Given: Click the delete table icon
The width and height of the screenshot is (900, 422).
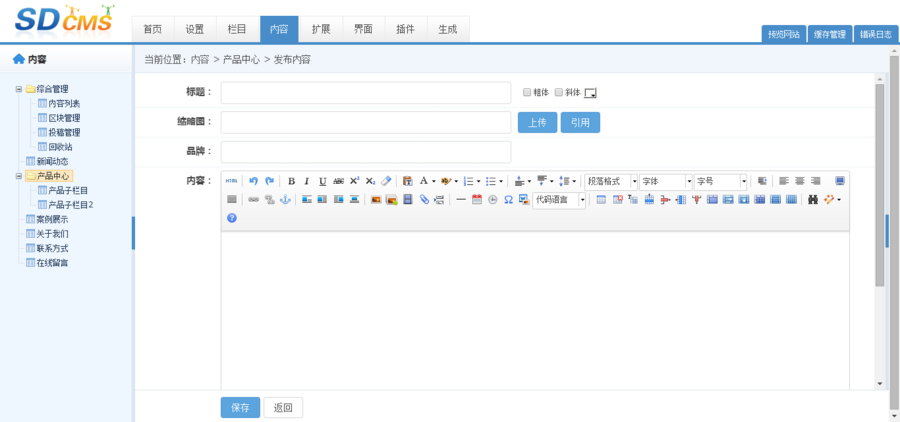Looking at the screenshot, I should pos(618,199).
